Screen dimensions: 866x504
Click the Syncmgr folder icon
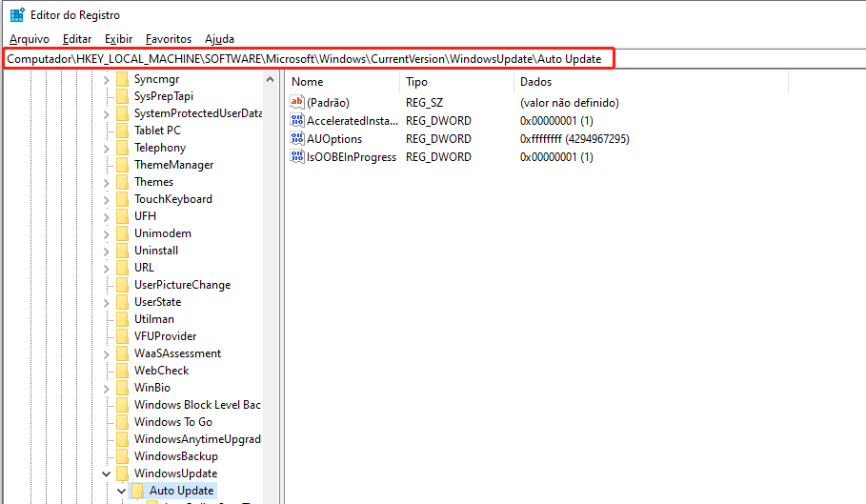coord(123,79)
